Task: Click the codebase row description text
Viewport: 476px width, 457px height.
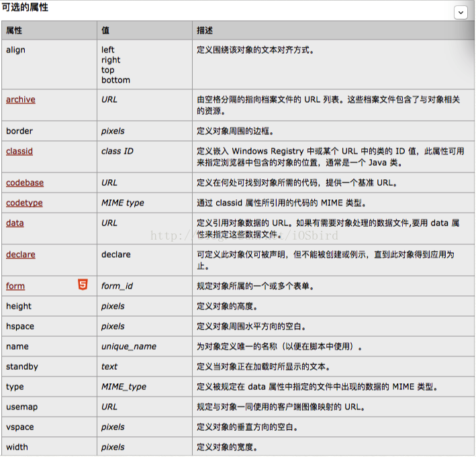Action: (297, 183)
